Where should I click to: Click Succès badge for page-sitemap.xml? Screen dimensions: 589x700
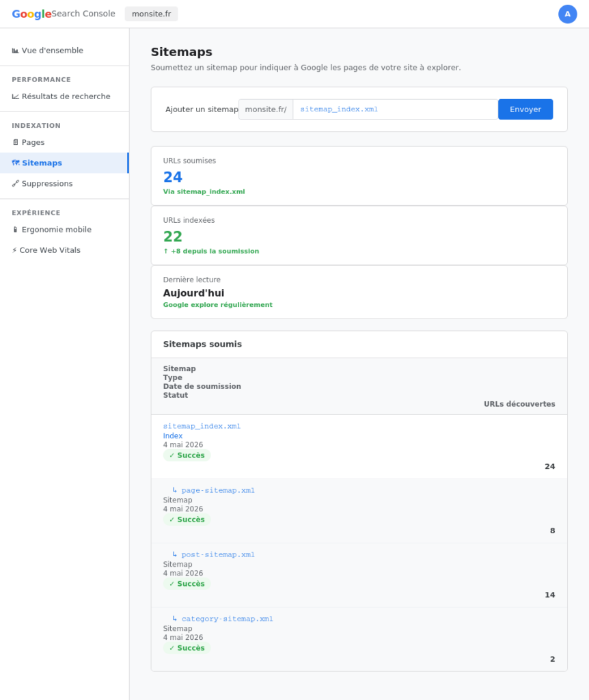pyautogui.click(x=187, y=520)
